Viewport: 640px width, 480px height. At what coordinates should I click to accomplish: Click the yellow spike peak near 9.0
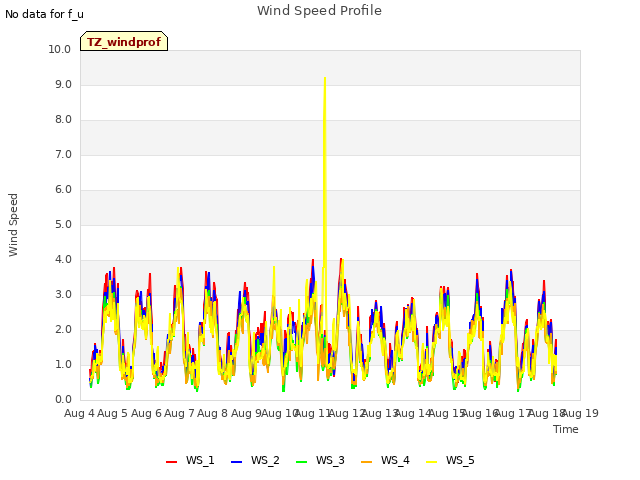325,78
